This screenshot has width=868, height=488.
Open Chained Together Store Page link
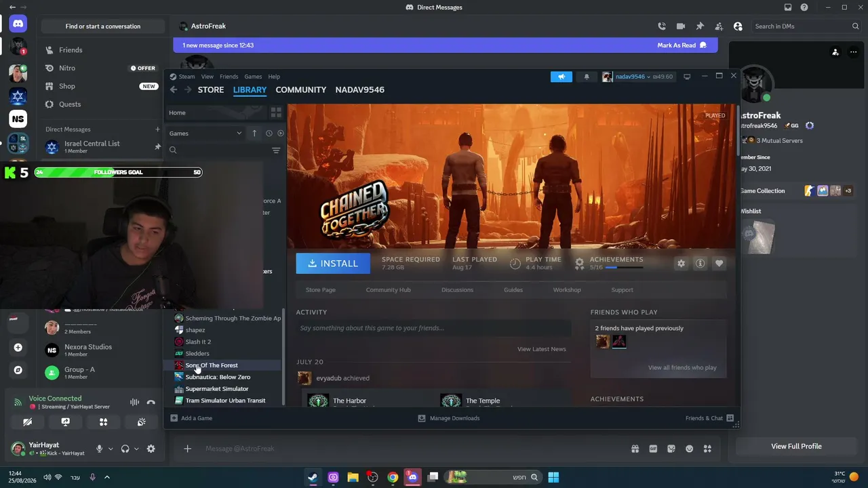[321, 290]
